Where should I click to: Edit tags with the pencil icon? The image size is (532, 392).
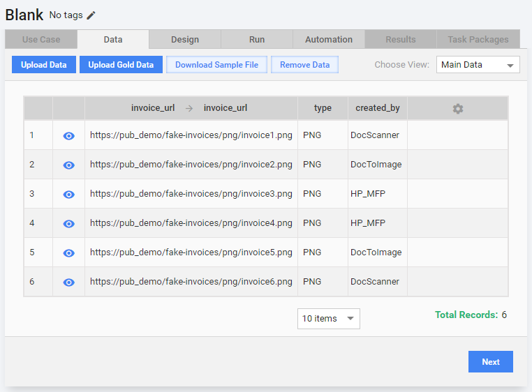point(91,15)
